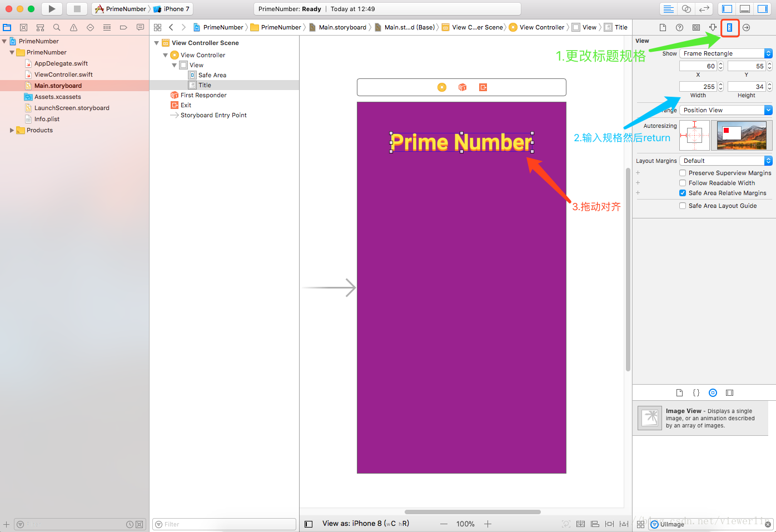Show the Version editor
Viewport: 776px width, 532px height.
pyautogui.click(x=704, y=9)
